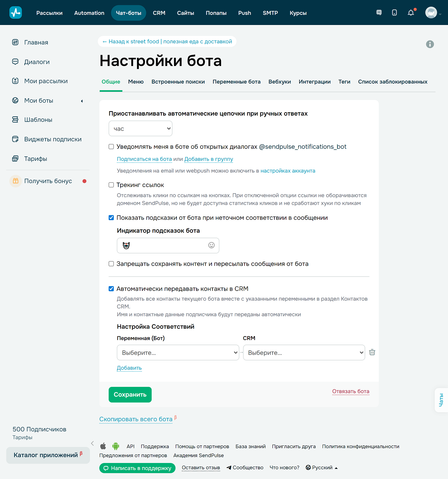
Task: Open the mobile app icon in the header
Action: [394, 12]
